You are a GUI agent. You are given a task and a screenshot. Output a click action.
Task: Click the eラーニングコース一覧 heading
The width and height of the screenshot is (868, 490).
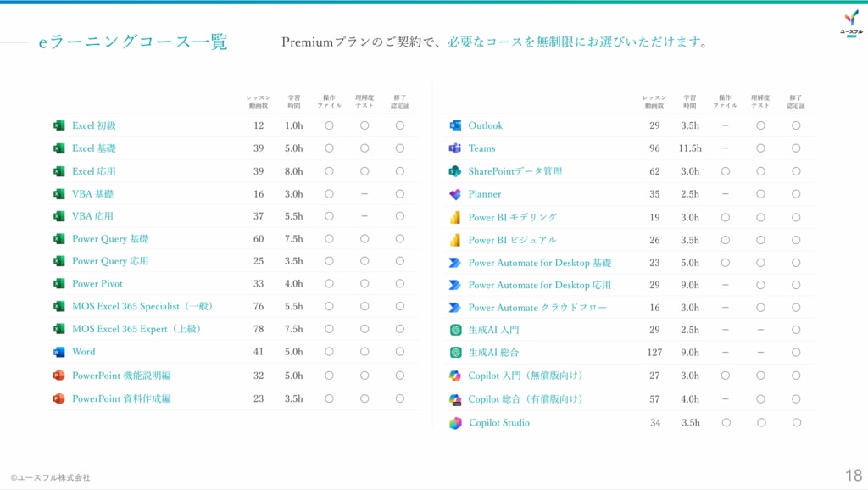[x=133, y=42]
